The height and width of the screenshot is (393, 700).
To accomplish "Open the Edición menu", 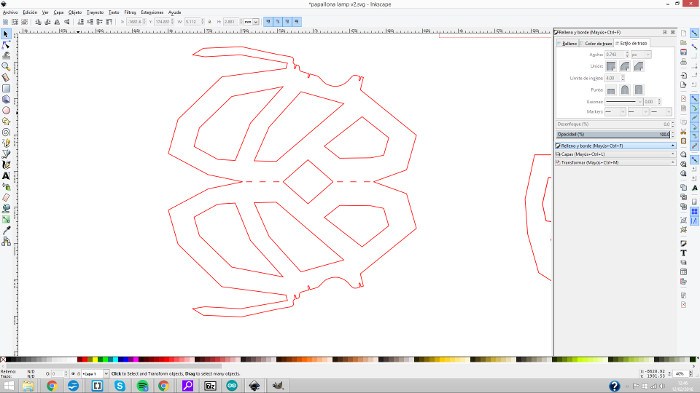I will coord(30,13).
